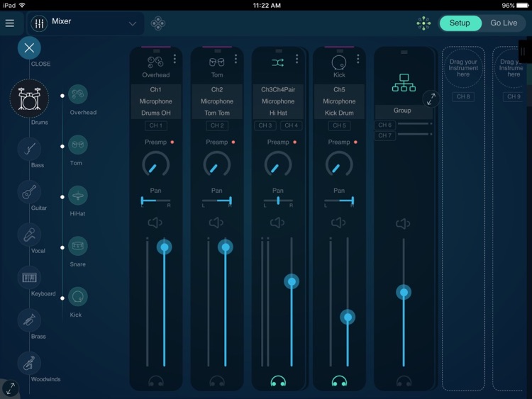Click the green network nodes icon
The height and width of the screenshot is (399, 532).
[x=423, y=23]
